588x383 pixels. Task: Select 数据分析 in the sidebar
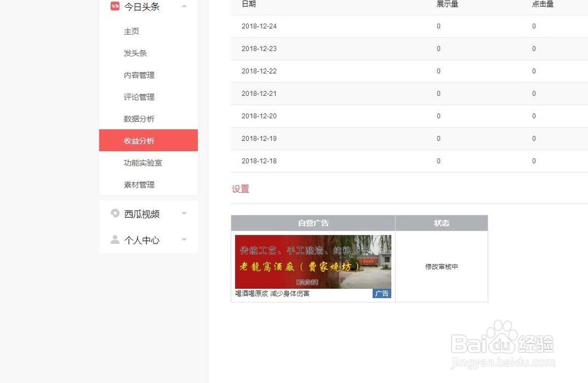(139, 119)
